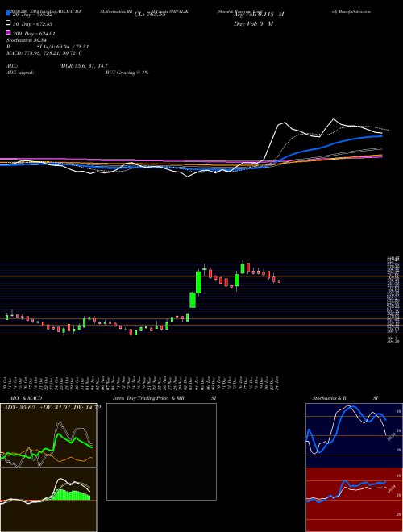Image resolution: width=403 pixels, height=532 pixels.
Task: Open the MACD histogram chart panel
Action: tap(48, 500)
